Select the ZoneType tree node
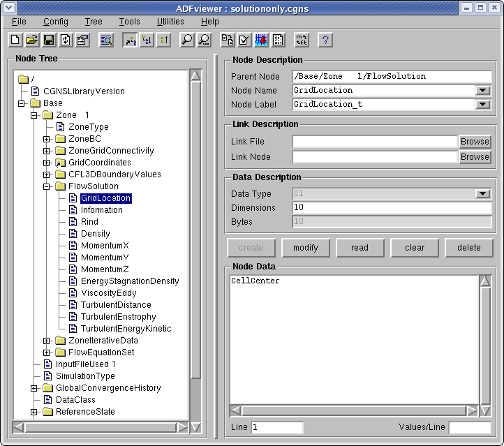 click(89, 127)
